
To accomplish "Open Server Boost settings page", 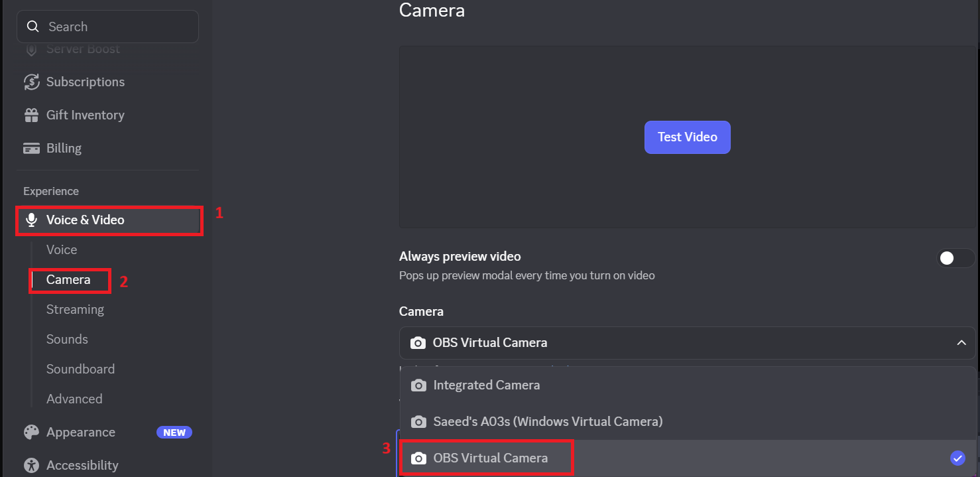I will click(83, 49).
